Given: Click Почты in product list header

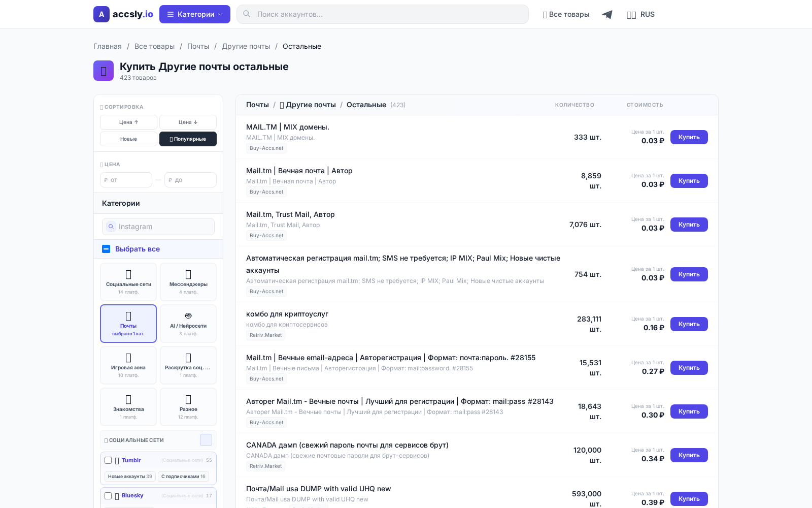Looking at the screenshot, I should [x=257, y=105].
